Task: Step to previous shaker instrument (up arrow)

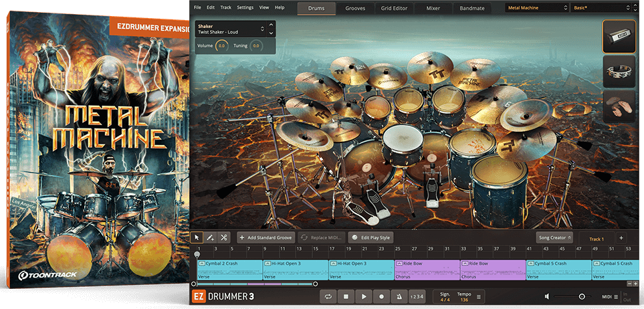Action: [271, 25]
